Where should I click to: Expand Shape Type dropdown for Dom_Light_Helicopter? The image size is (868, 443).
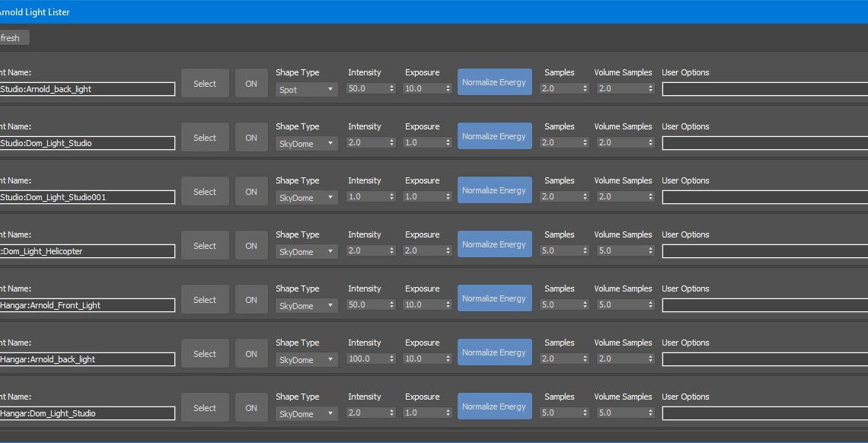pos(306,252)
